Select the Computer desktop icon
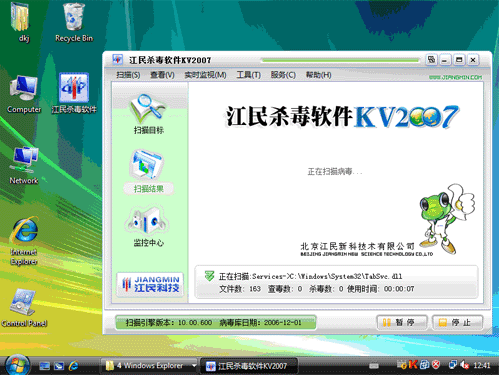The width and height of the screenshot is (500, 375). [24, 94]
